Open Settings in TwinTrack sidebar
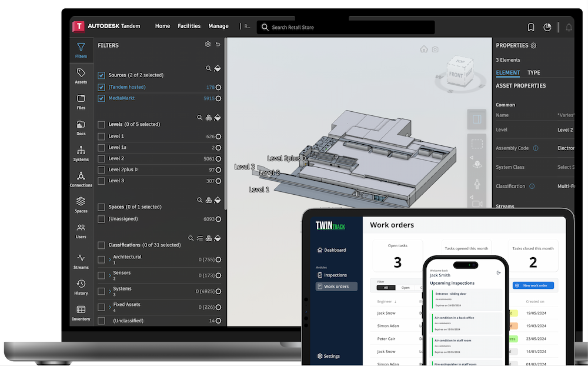This screenshot has height=366, width=588. coord(329,356)
